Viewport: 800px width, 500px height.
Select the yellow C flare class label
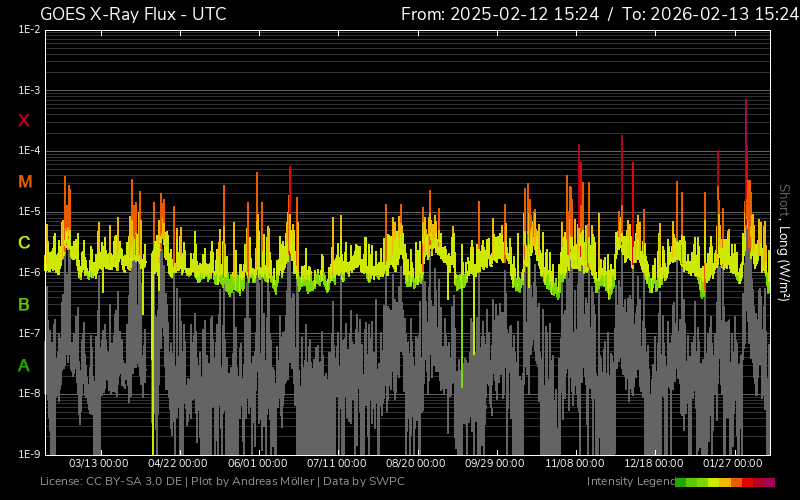click(24, 243)
